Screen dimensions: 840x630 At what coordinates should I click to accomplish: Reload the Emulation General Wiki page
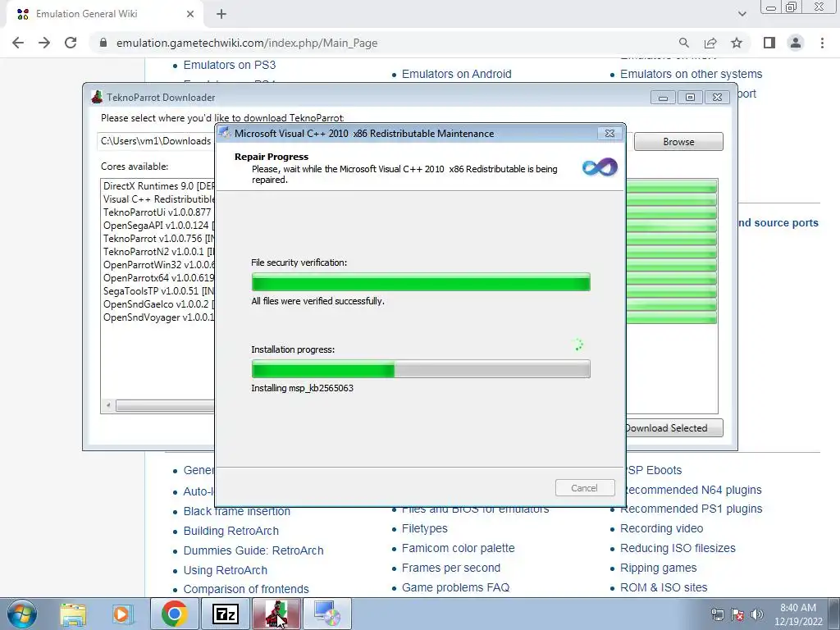[71, 43]
